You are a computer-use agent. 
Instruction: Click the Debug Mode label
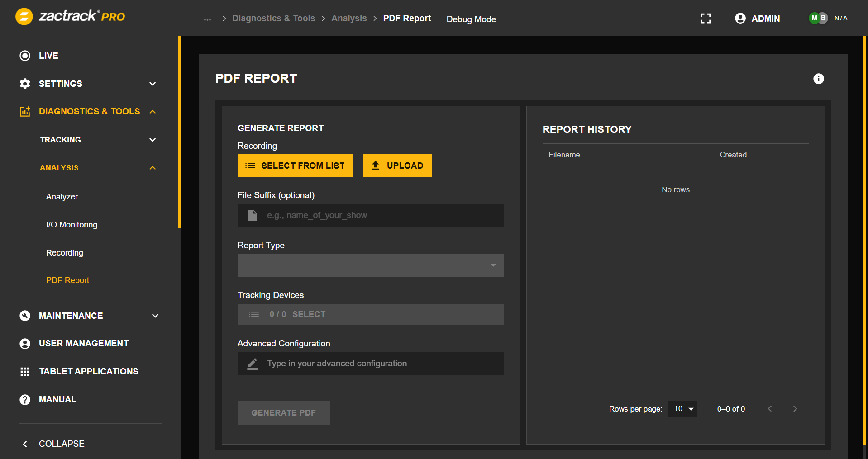coord(471,19)
